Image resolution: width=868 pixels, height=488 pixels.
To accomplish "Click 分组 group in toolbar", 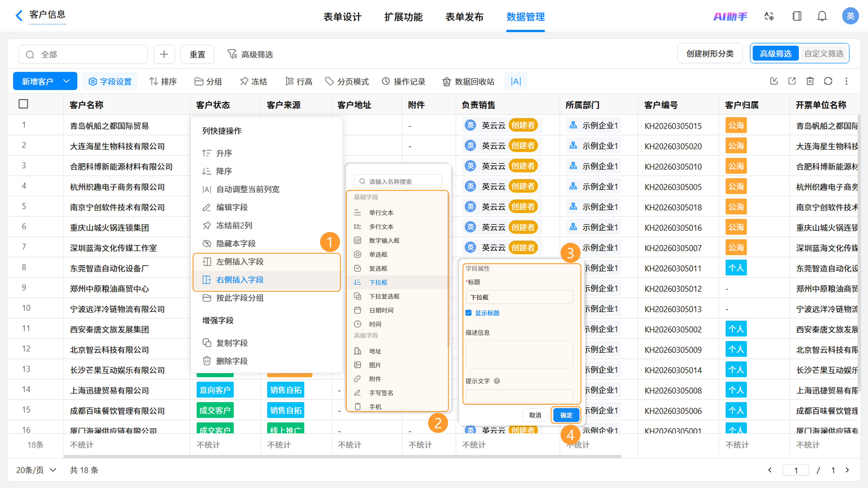I will pyautogui.click(x=208, y=81).
